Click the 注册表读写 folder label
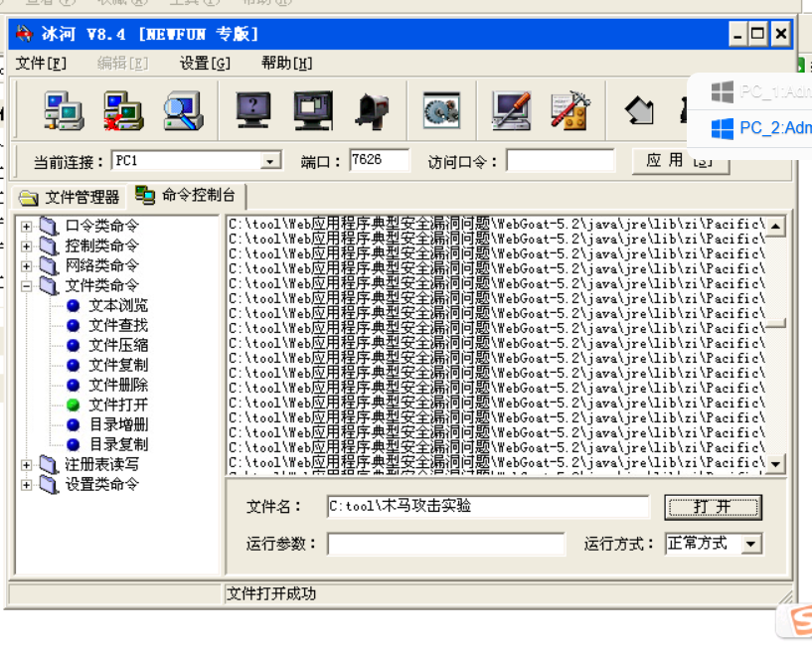 102,465
